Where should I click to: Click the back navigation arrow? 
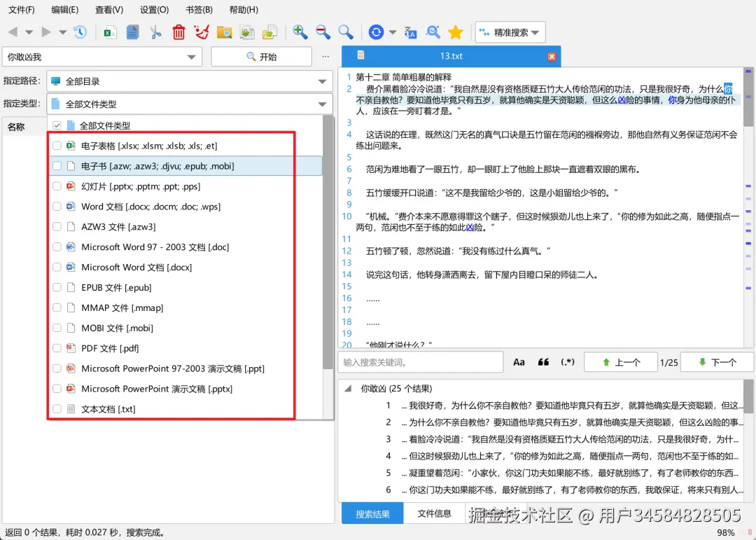[13, 32]
